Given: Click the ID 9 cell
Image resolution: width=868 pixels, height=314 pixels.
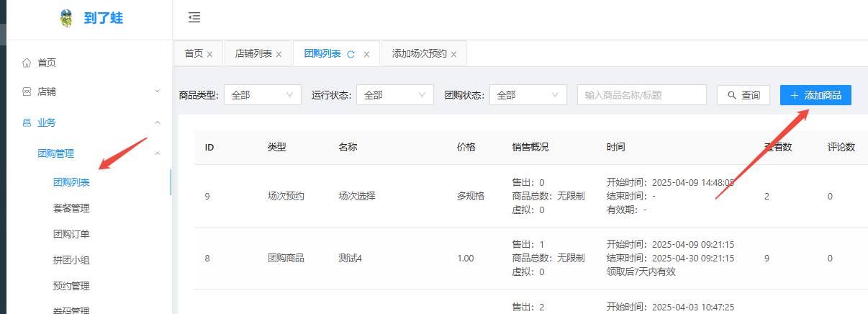Looking at the screenshot, I should tap(207, 196).
